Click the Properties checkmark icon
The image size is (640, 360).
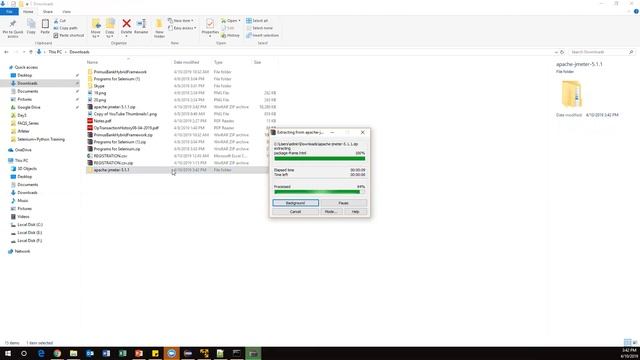pos(210,24)
